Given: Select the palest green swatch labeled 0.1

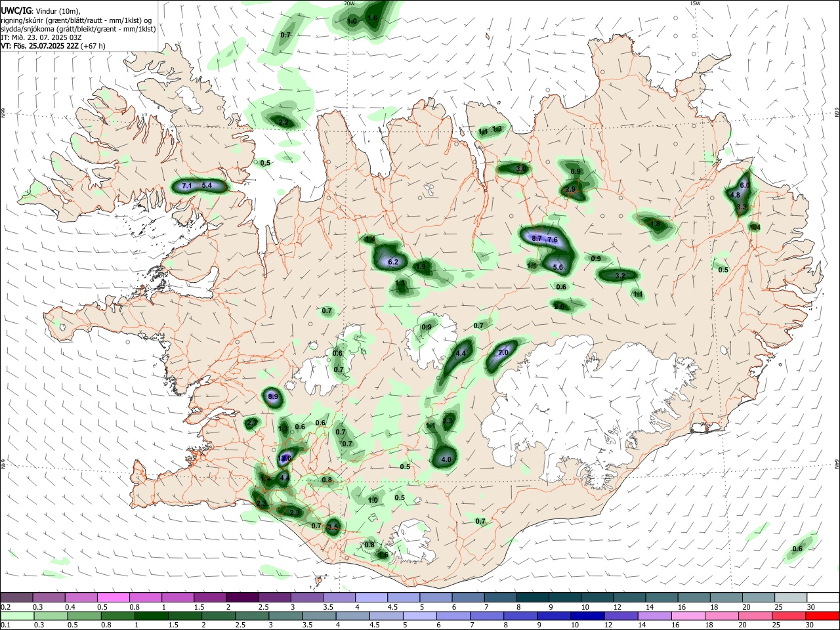Looking at the screenshot, I should tap(17, 616).
